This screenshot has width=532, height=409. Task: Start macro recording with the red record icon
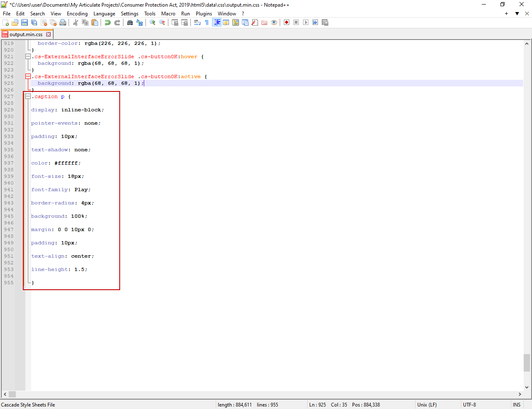(286, 22)
